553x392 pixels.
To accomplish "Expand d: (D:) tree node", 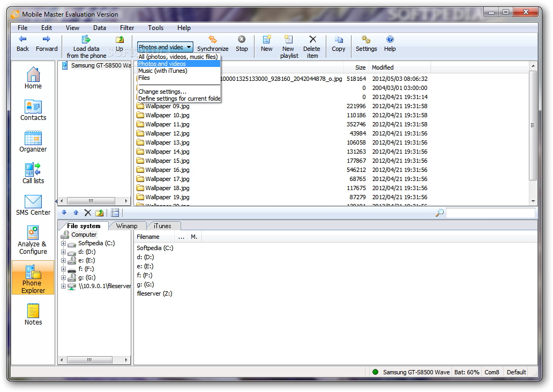I will 63,252.
